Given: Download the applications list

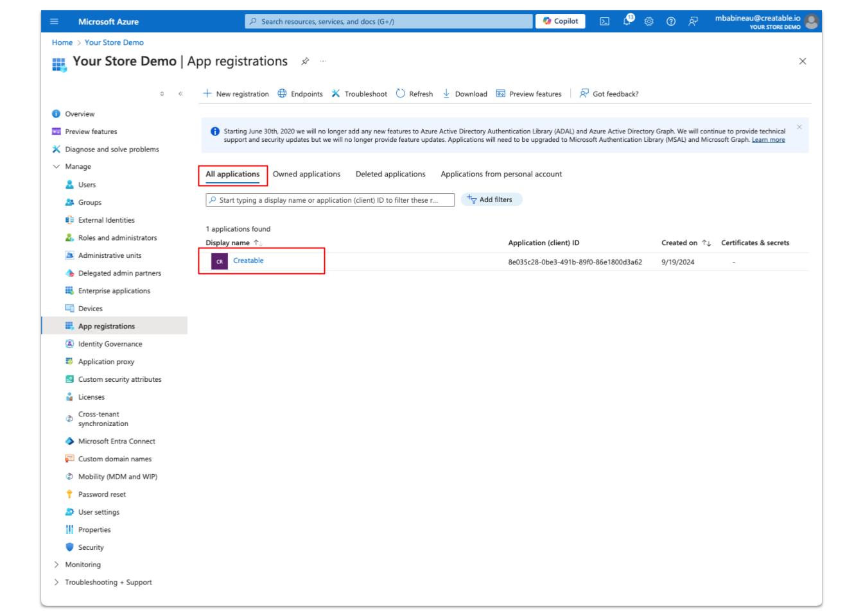Looking at the screenshot, I should 465,94.
